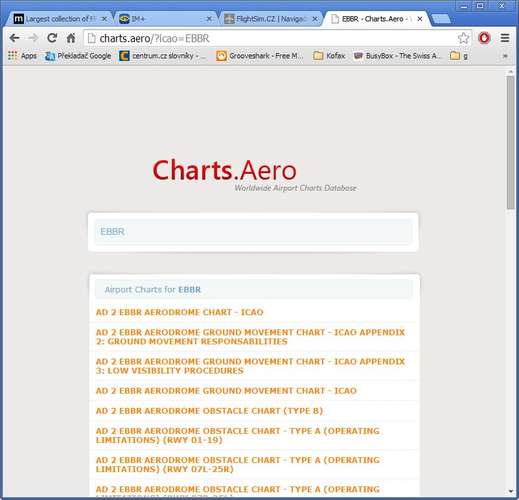Close the 'Largest collection of' tab
Viewport: 519px width, 500px height.
click(x=104, y=19)
